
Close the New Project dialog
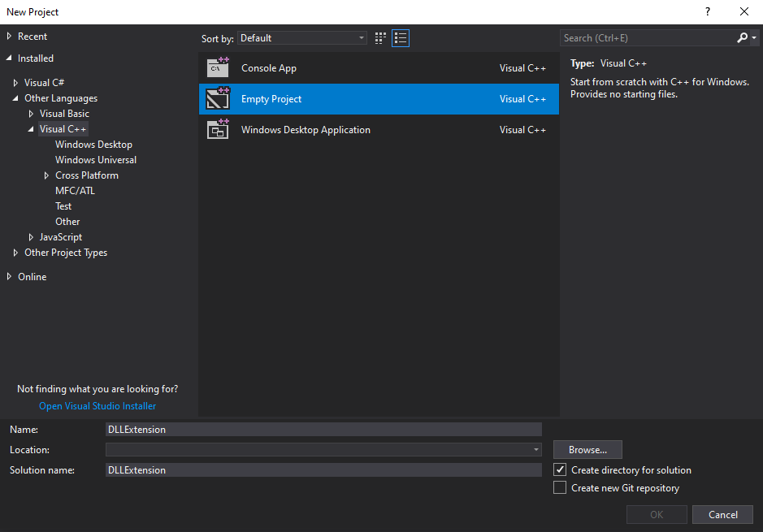click(x=744, y=11)
